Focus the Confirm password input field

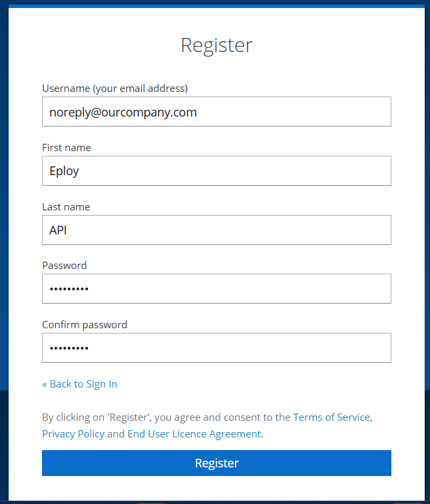pos(216,348)
